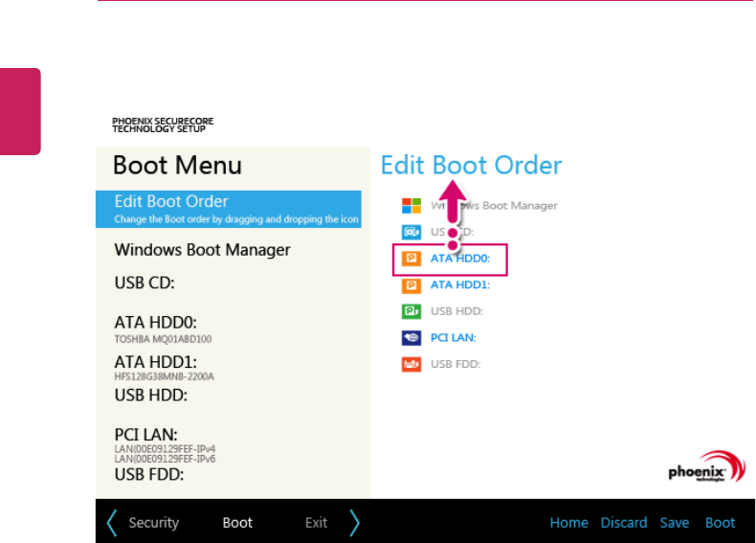Select ATA HDD1: entry in left list

[x=156, y=362]
